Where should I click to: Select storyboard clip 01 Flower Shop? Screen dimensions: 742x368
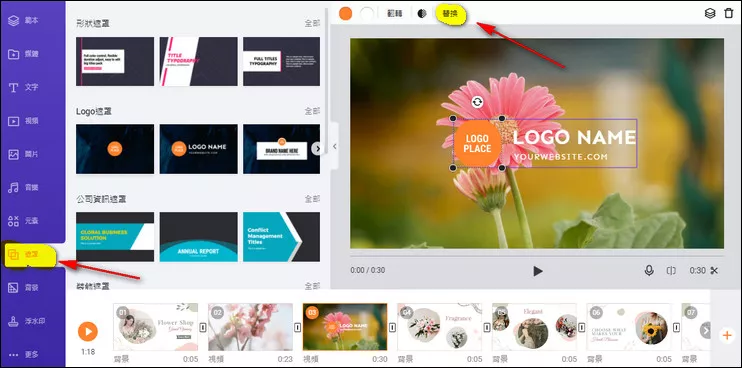tap(156, 327)
